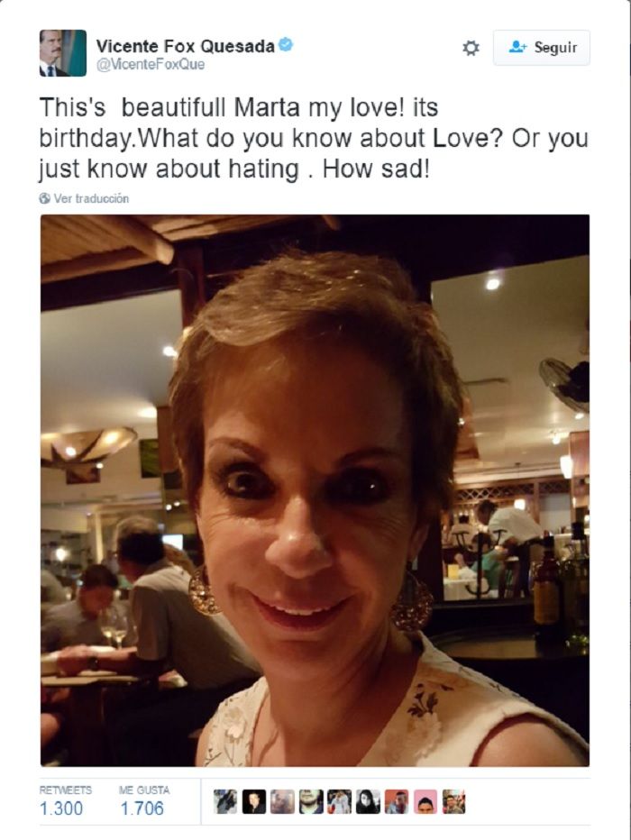Click Ver traducción translation link
Screen dimensions: 631x840
(x=92, y=199)
